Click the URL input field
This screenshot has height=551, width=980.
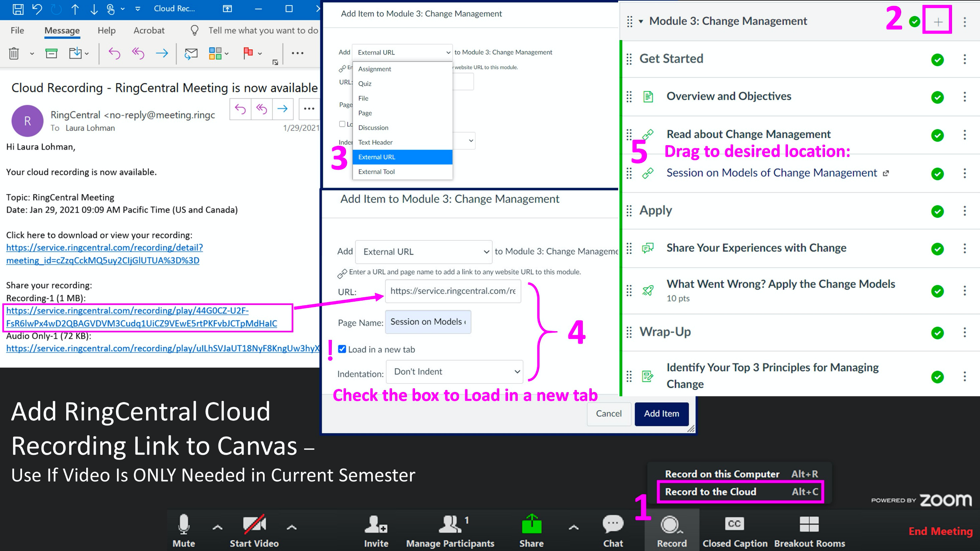(x=453, y=291)
